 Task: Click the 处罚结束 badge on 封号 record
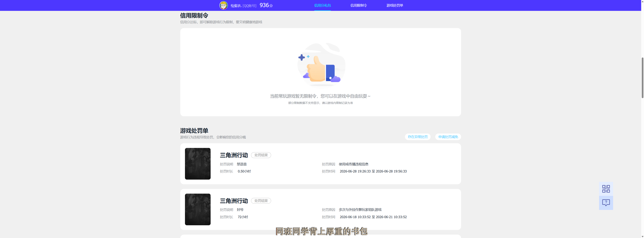pyautogui.click(x=261, y=201)
